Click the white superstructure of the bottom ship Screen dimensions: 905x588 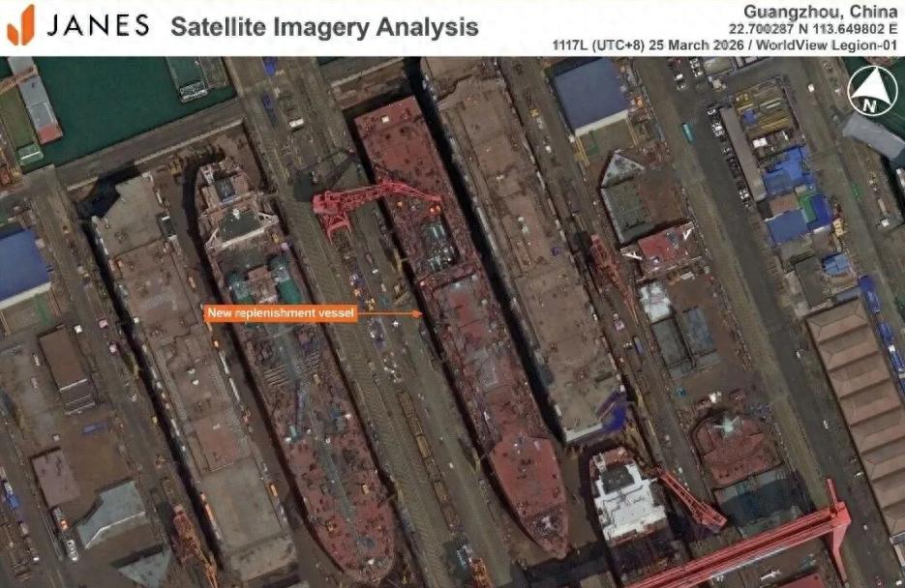click(626, 497)
